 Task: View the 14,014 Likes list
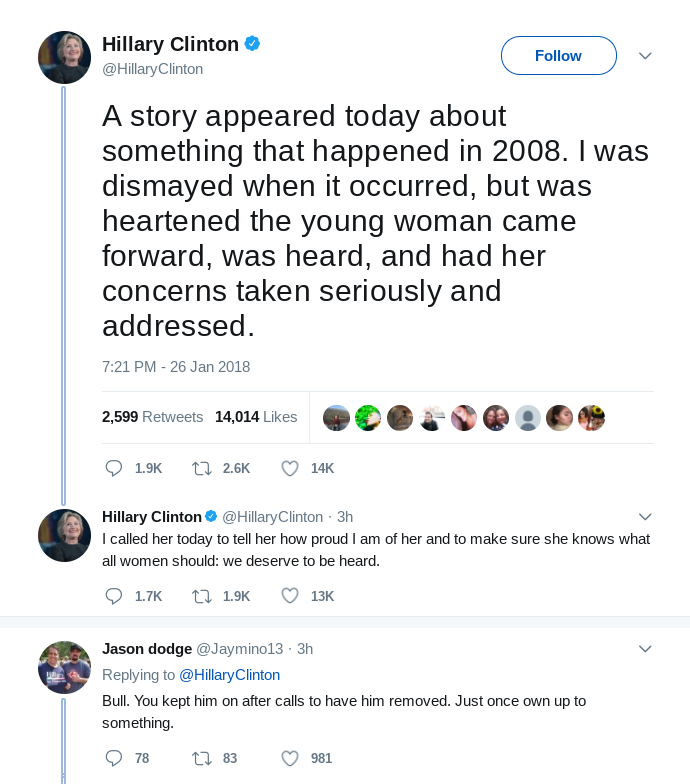(255, 417)
